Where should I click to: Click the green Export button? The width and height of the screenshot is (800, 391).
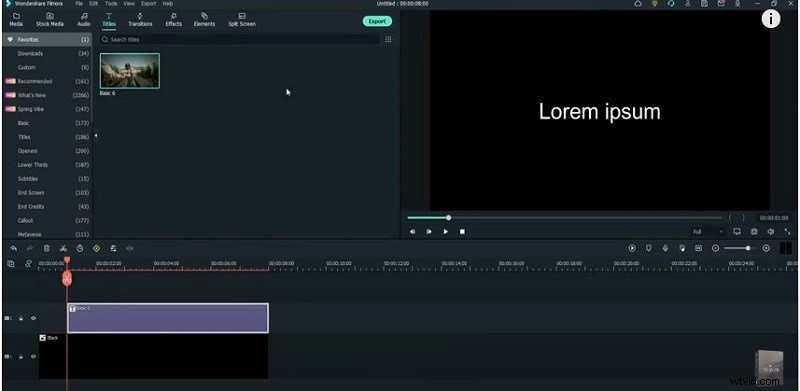point(378,21)
